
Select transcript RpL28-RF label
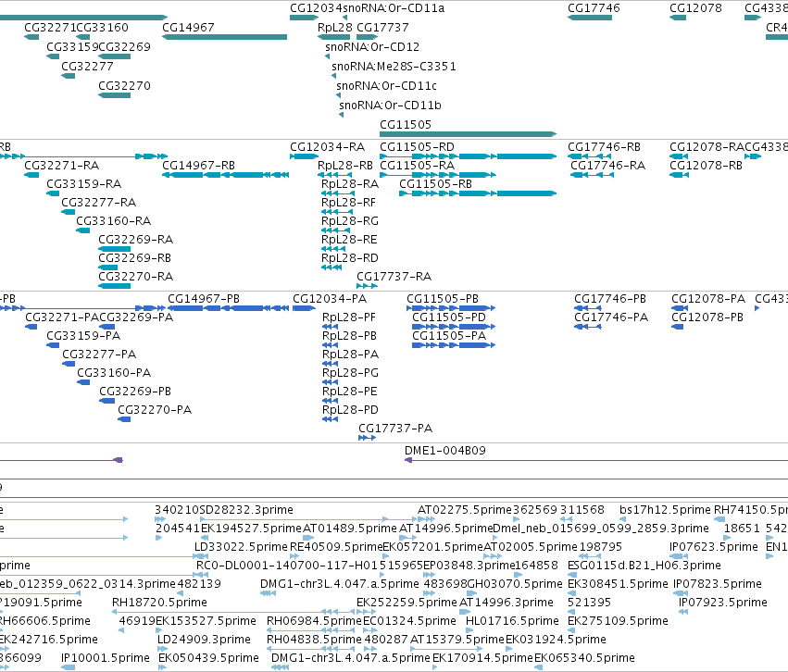(348, 203)
